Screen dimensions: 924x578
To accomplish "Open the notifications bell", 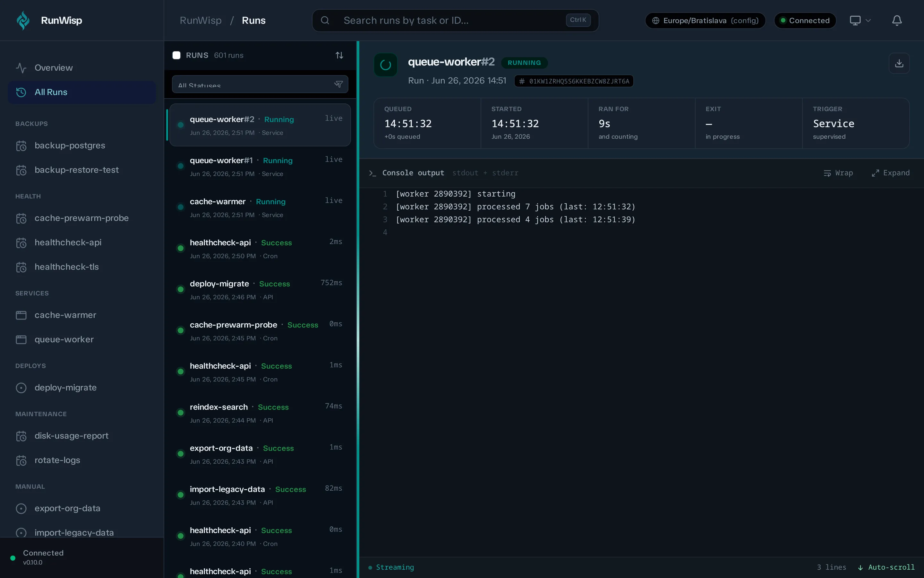I will pyautogui.click(x=897, y=20).
